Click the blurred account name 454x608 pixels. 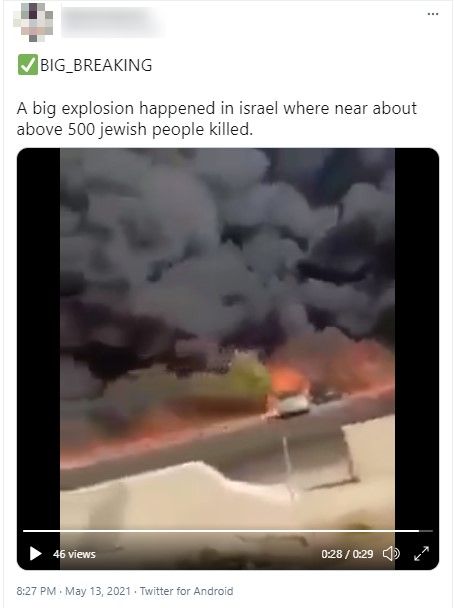coord(112,22)
